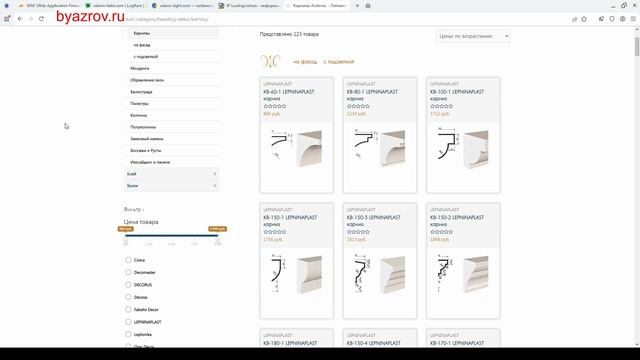Image resolution: width=640 pixels, height=360 pixels.
Task: Open the Боссажи и Русты sidebar category
Action: point(146,151)
